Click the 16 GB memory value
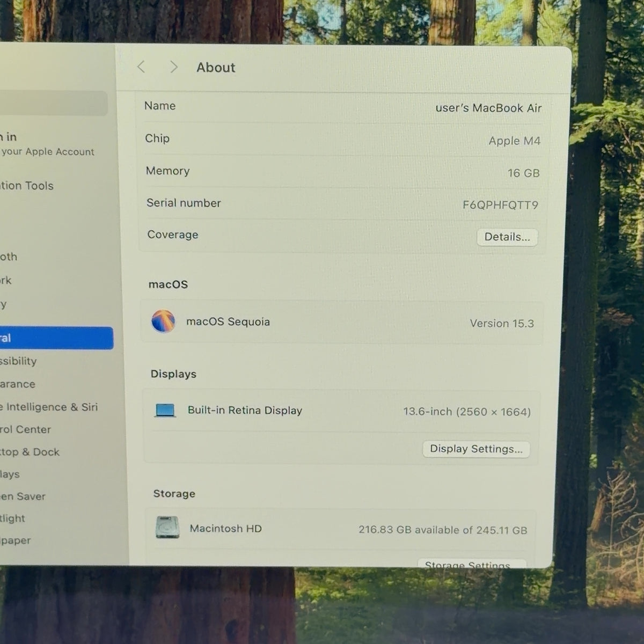 tap(523, 173)
